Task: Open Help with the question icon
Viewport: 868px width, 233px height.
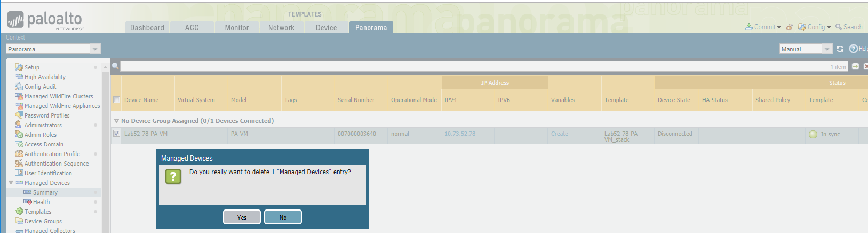Action: [854, 49]
